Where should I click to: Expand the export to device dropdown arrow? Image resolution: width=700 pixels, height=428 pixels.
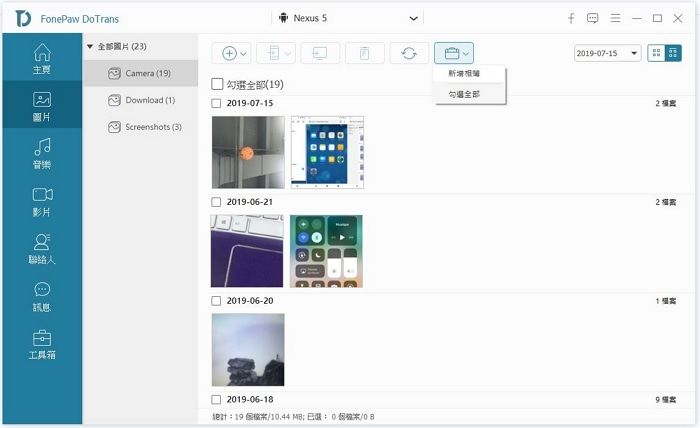288,54
